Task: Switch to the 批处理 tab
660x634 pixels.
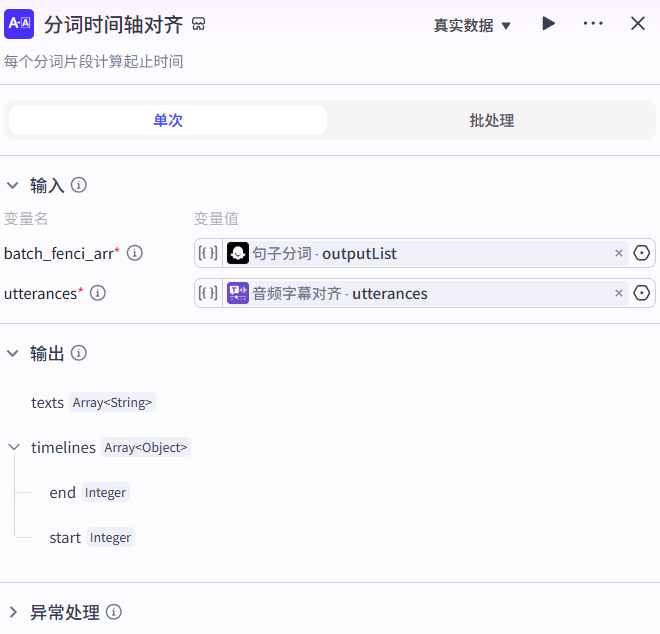Action: coord(491,120)
